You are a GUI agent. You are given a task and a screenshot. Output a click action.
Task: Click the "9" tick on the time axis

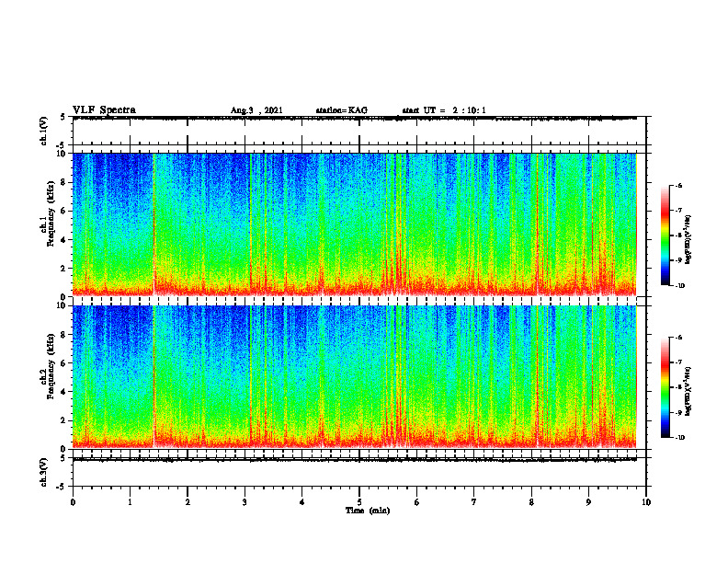tap(588, 502)
